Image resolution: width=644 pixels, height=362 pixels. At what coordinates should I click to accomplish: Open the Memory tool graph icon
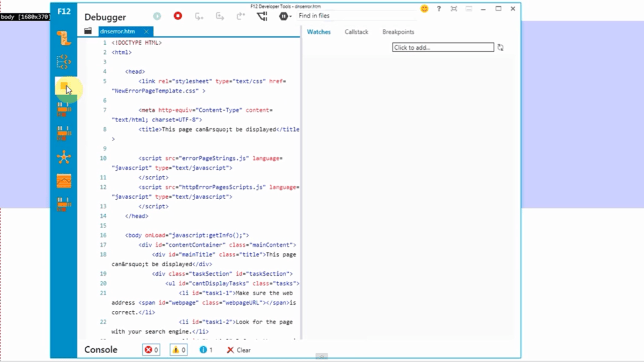click(64, 181)
